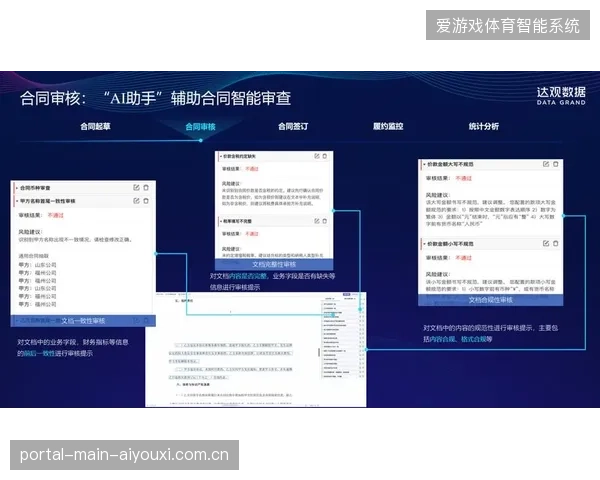Delete the 税率填写不完整 rule
600x480 pixels.
(324, 221)
